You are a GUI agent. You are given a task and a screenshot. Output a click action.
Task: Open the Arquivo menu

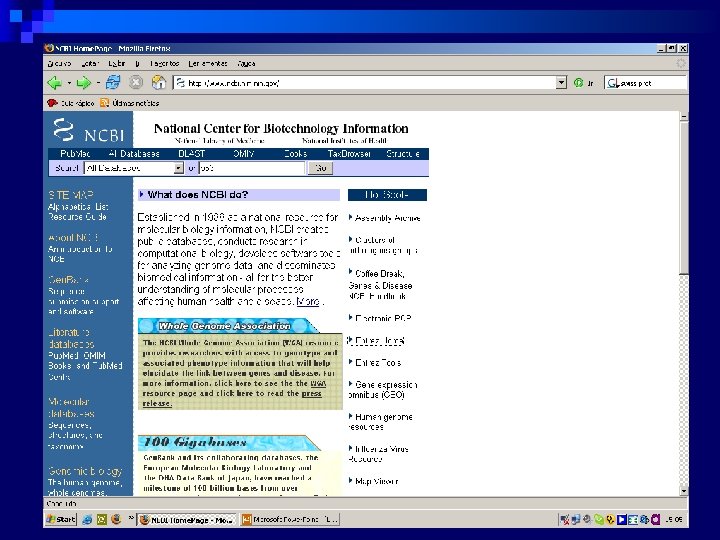[x=59, y=64]
